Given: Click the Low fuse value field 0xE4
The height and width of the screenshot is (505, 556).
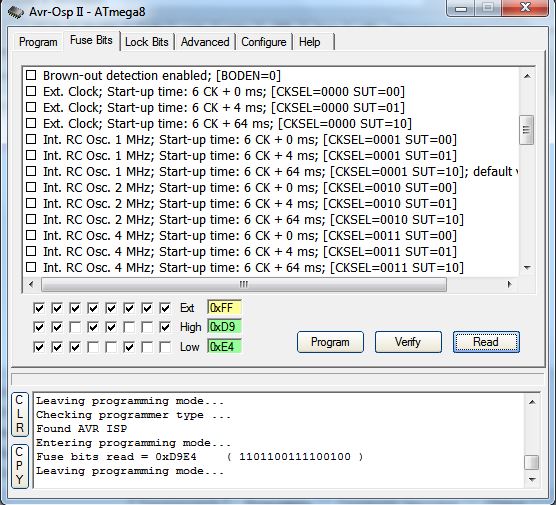Looking at the screenshot, I should [x=224, y=346].
